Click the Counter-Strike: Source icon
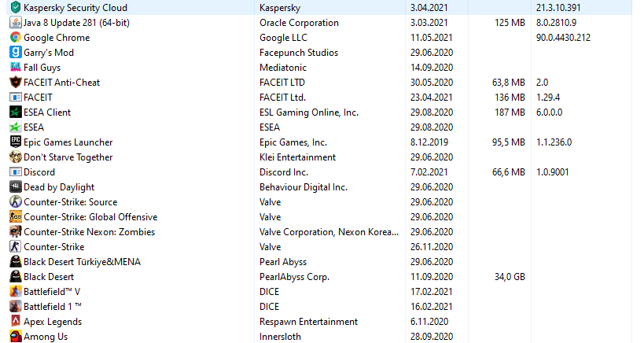 16,201
